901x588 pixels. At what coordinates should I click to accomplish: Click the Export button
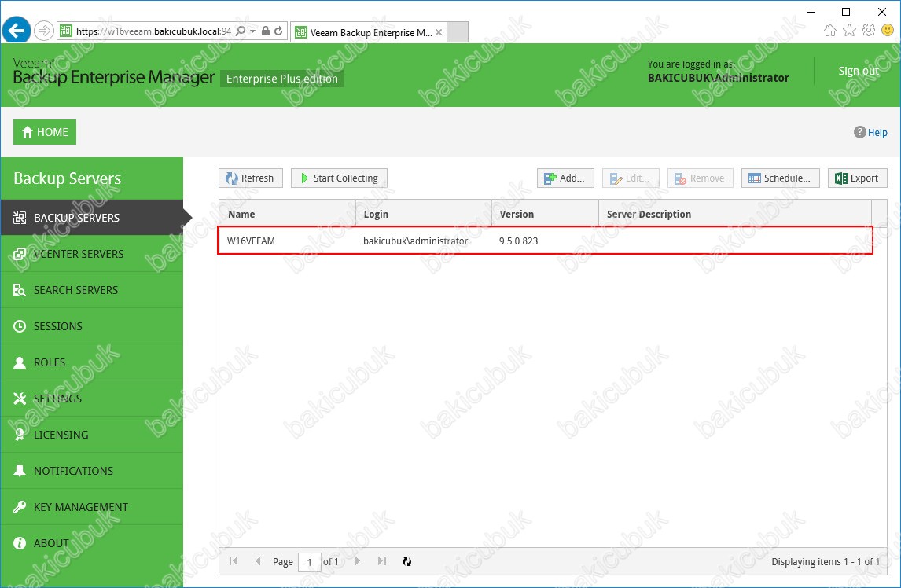(x=857, y=178)
